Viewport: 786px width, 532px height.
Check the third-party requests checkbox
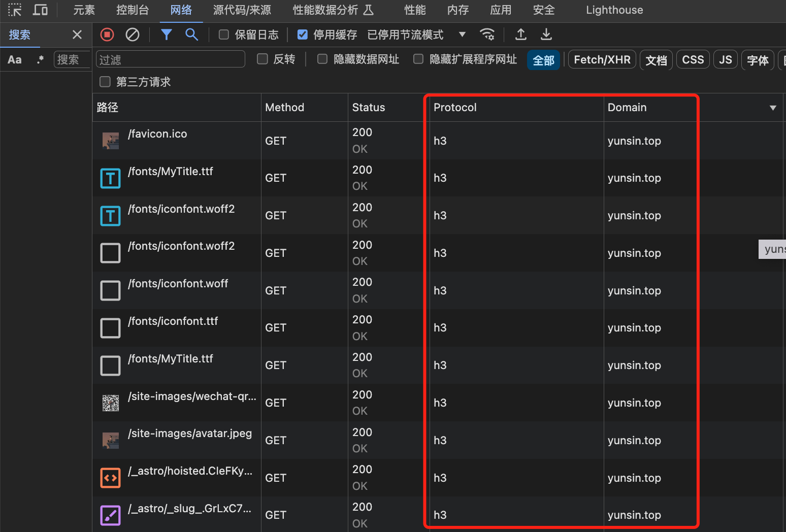point(105,82)
